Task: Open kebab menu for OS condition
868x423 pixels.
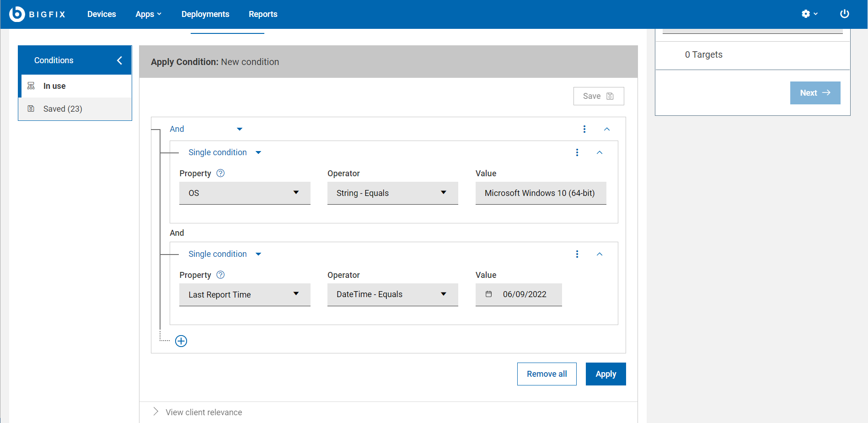Action: 577,152
